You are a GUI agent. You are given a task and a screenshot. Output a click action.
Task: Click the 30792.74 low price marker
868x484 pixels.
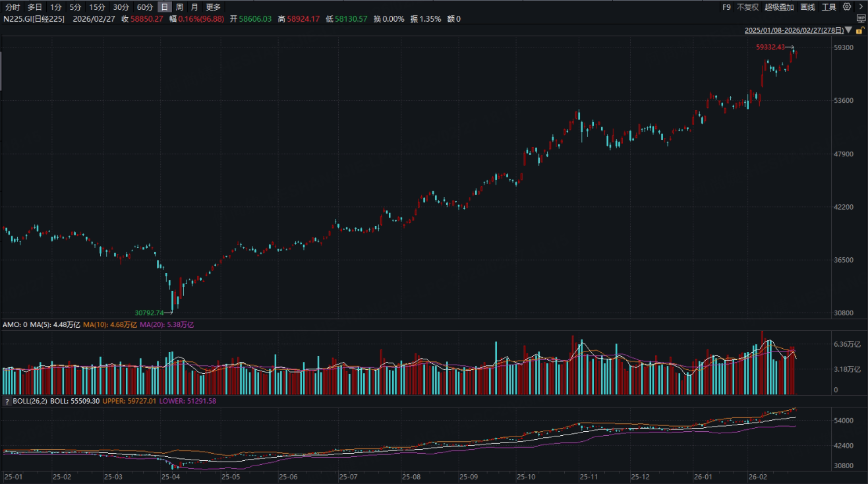click(x=149, y=313)
